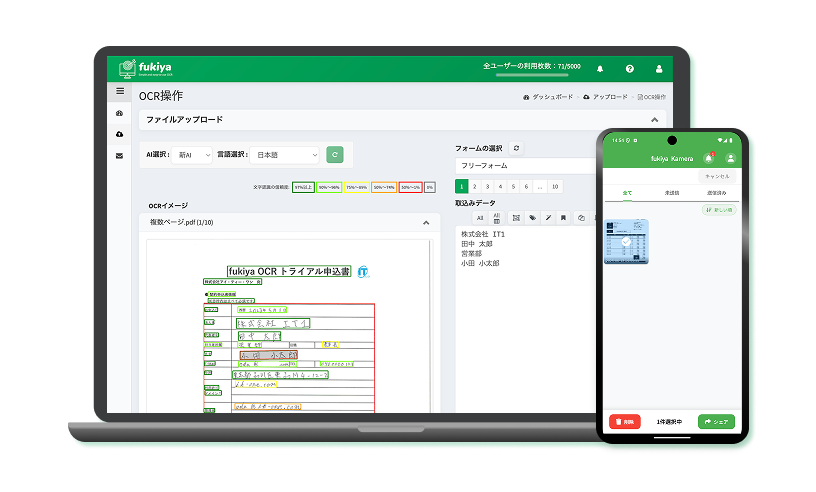Click the text 営業部 in extracted data
This screenshot has height=492, width=816.
[x=471, y=254]
